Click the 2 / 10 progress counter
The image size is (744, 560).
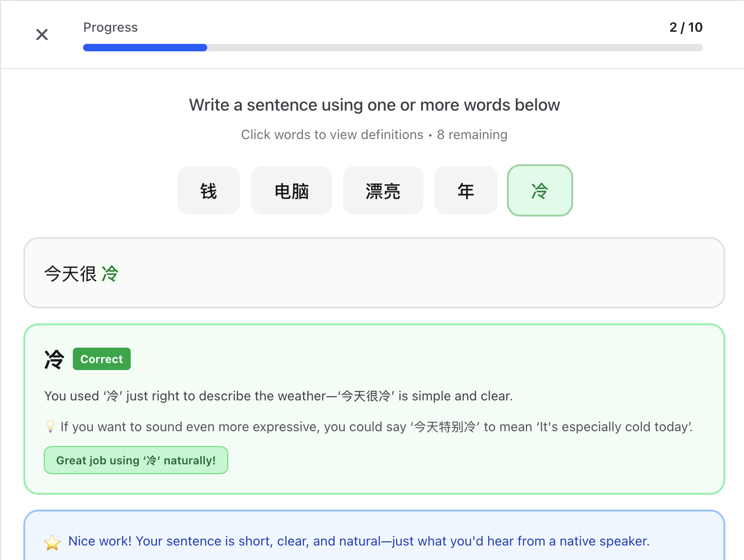685,28
